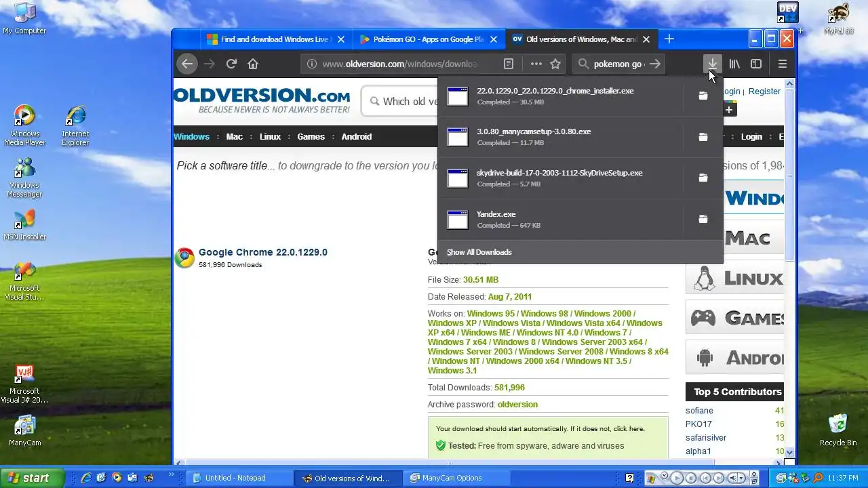
Task: Open containing folder for SkyDriveSetup.exe
Action: [x=703, y=178]
